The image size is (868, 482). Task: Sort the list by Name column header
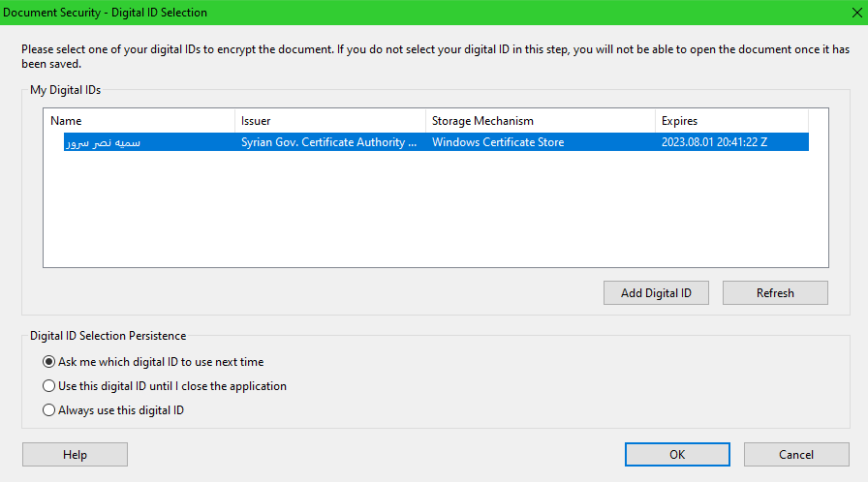coord(139,121)
